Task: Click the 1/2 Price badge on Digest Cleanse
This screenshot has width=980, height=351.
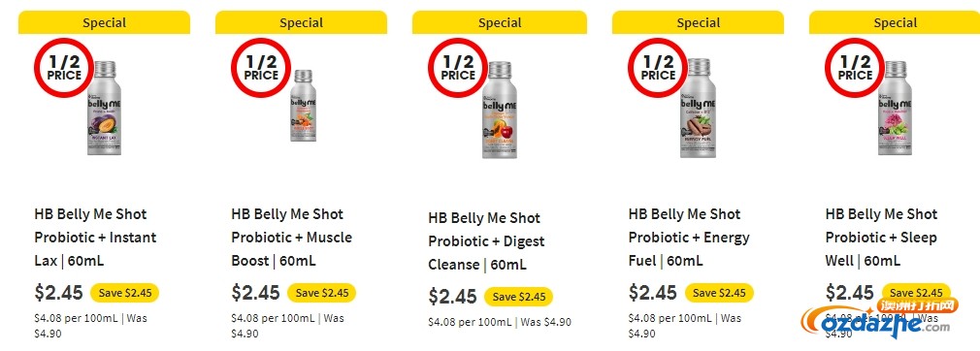Action: point(458,68)
